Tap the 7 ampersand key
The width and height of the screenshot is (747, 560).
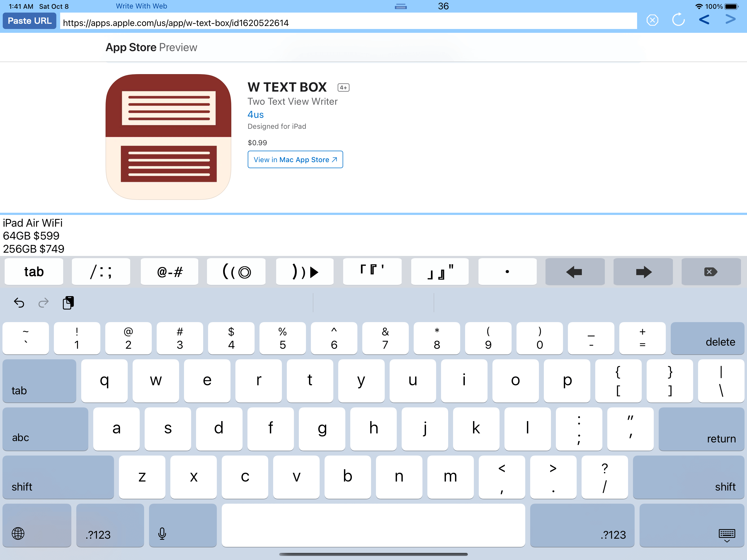tap(385, 338)
